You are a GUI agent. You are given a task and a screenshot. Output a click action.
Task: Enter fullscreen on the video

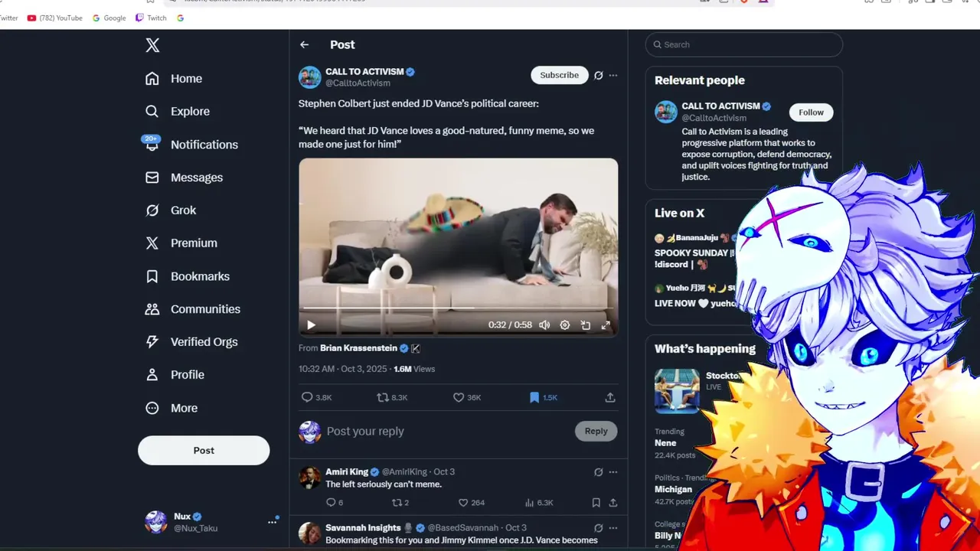point(606,325)
